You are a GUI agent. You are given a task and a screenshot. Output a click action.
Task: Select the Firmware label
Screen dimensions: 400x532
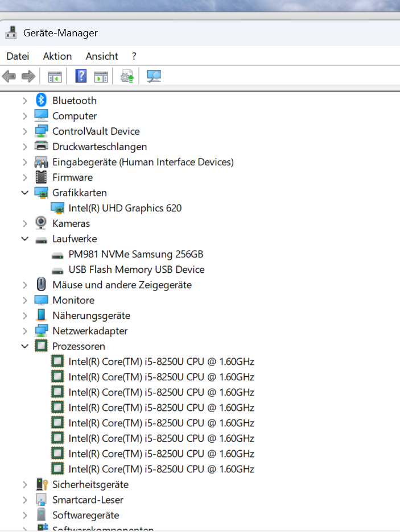click(73, 177)
